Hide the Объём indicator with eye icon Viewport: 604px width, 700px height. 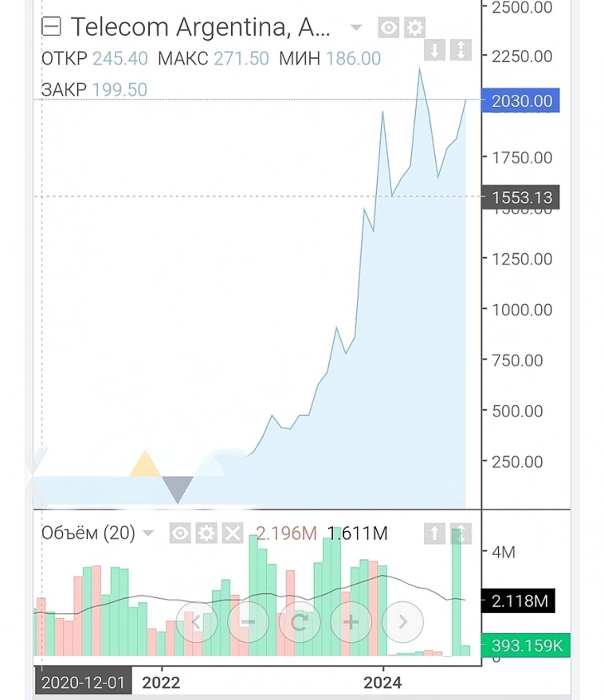[180, 534]
